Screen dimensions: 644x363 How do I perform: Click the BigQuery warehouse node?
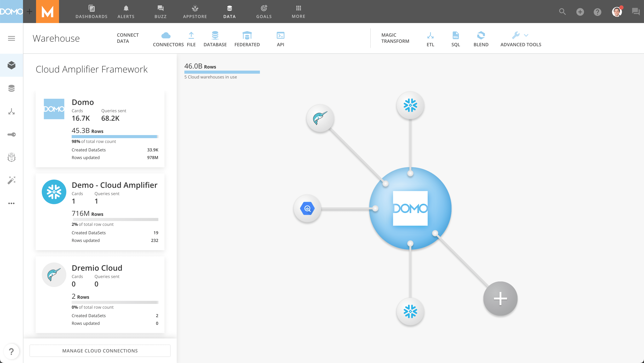(307, 208)
